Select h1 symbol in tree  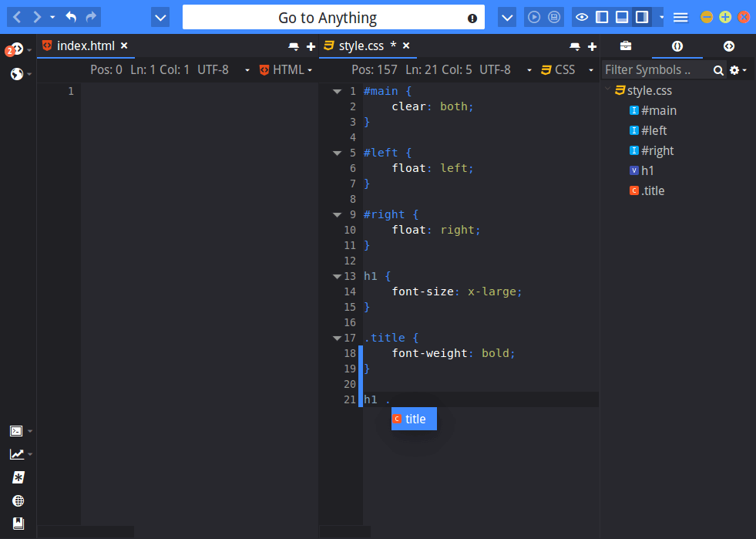point(647,170)
